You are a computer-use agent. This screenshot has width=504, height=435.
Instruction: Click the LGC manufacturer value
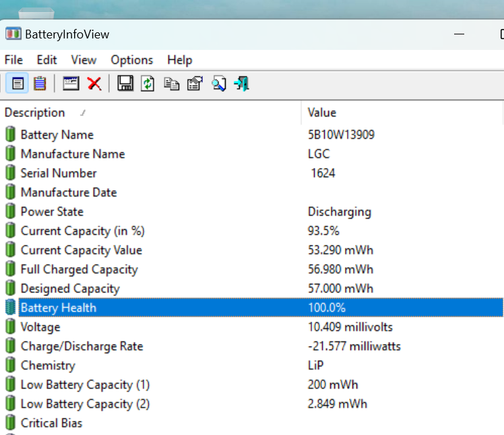pyautogui.click(x=319, y=154)
